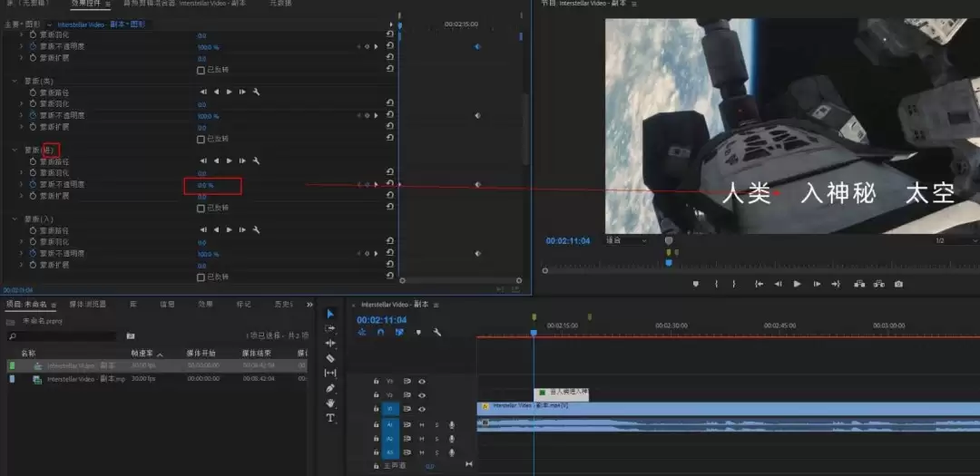This screenshot has width=980, height=476.
Task: Click the Lift button
Action: [859, 284]
